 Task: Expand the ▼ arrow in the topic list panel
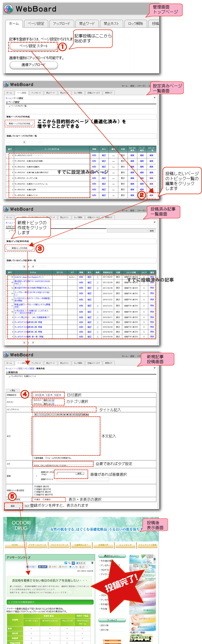click(155, 222)
